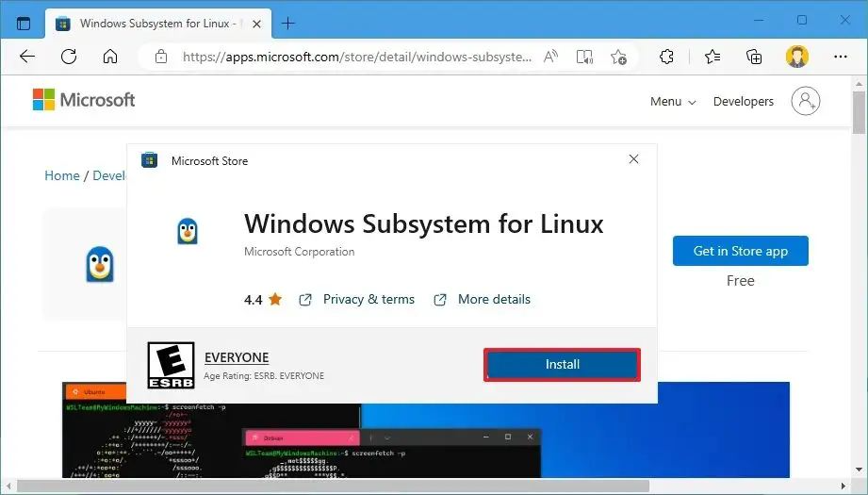
Task: Click the vertical scrollbar thumb
Action: [860, 113]
